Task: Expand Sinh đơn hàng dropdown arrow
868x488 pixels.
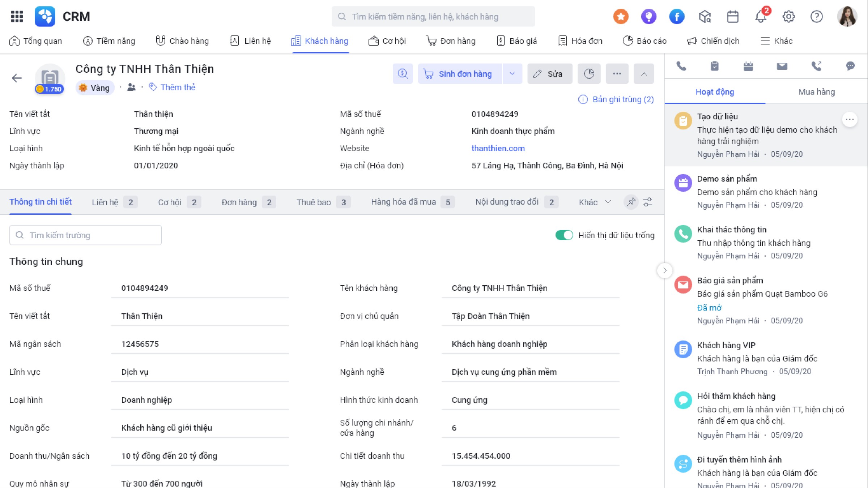Action: click(512, 74)
